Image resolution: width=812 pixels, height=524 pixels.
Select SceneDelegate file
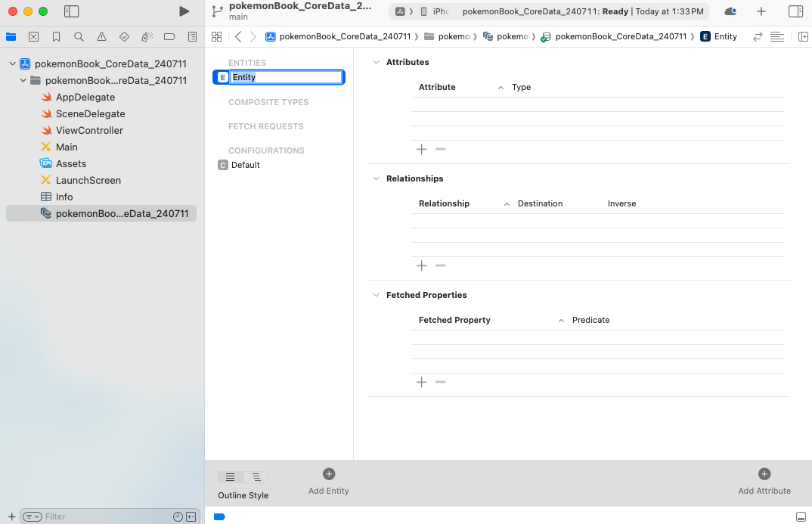[91, 113]
